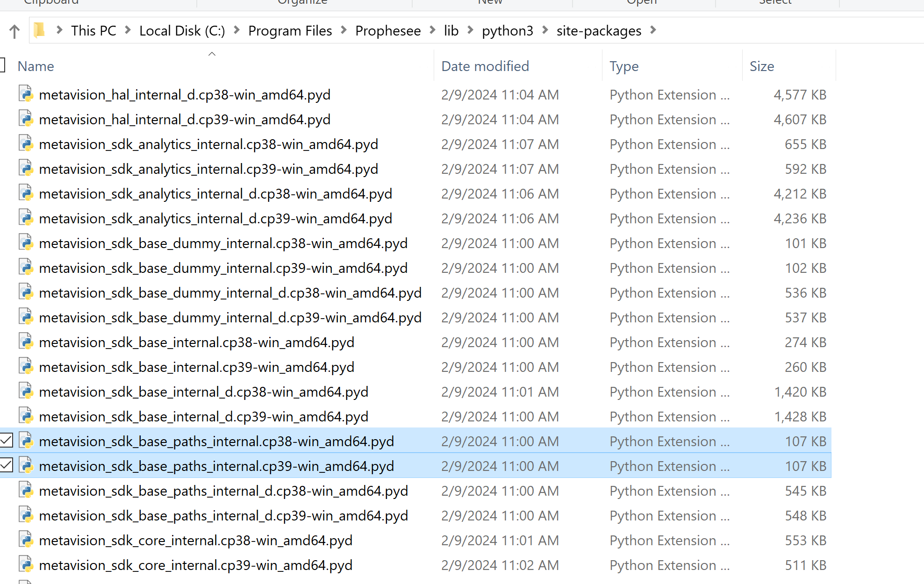Click icon of metavision_sdk_base_dummy_internal_d.cp39-win_amd64.pyd
Viewport: 924px width, 584px height.
tap(26, 317)
